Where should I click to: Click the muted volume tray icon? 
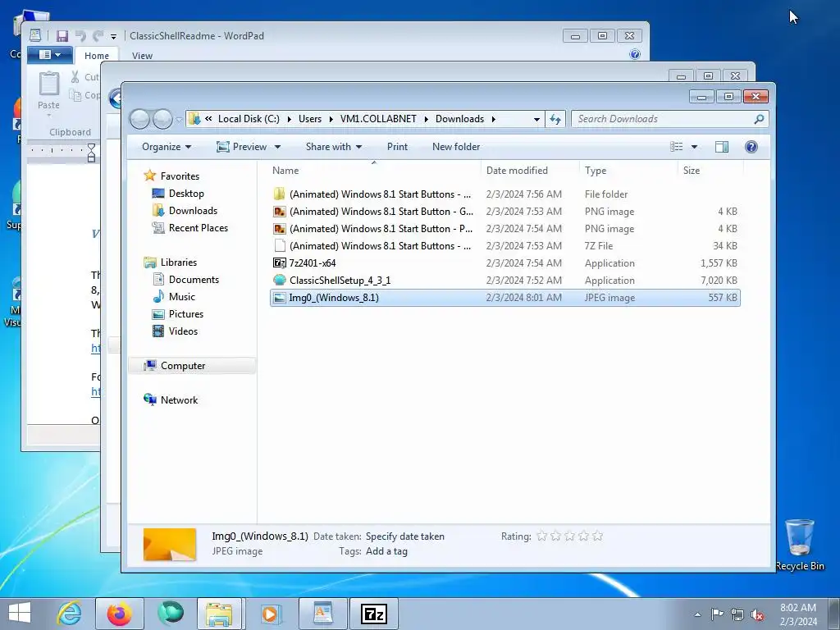tap(757, 615)
